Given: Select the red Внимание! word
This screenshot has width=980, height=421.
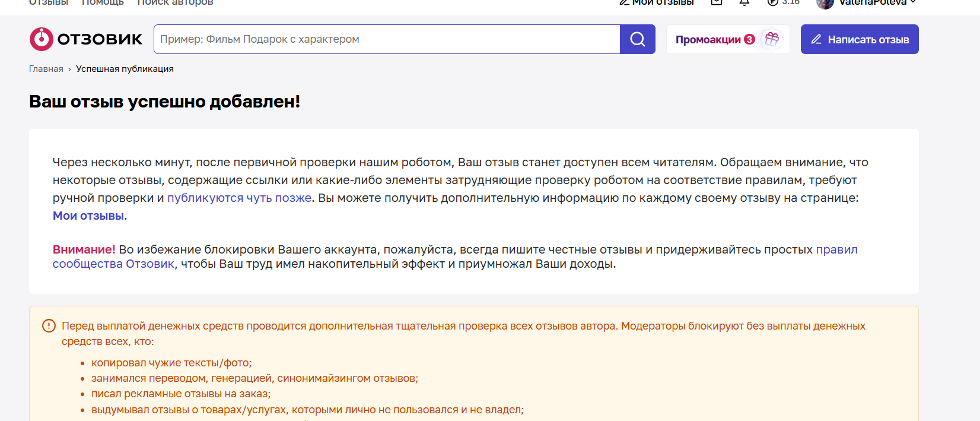Looking at the screenshot, I should [x=84, y=249].
